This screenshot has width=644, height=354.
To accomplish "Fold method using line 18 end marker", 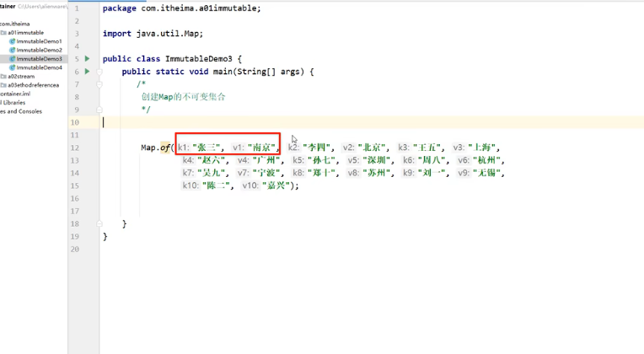I will pyautogui.click(x=99, y=223).
